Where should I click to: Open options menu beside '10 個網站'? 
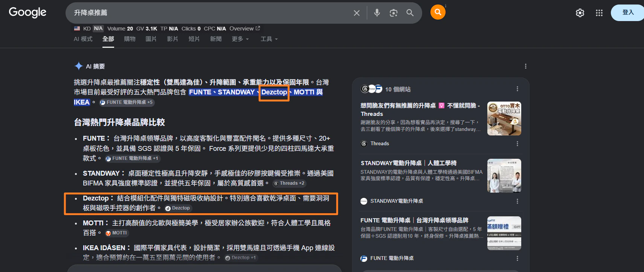pyautogui.click(x=517, y=89)
